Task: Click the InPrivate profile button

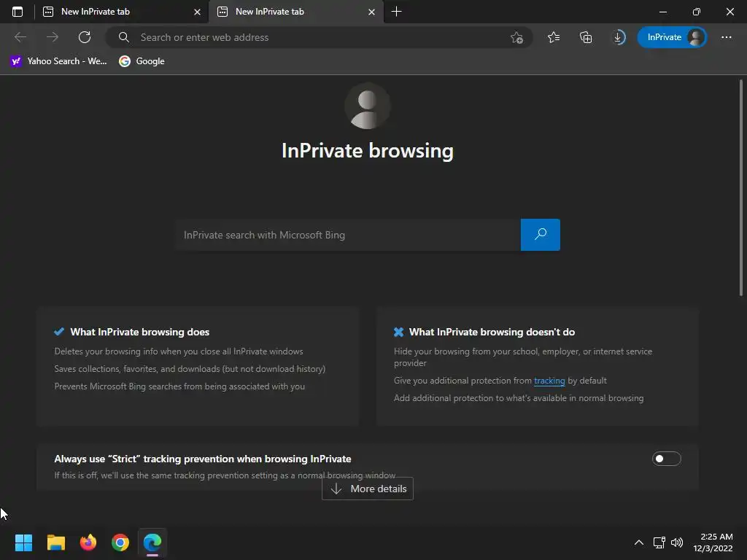Action: [672, 37]
